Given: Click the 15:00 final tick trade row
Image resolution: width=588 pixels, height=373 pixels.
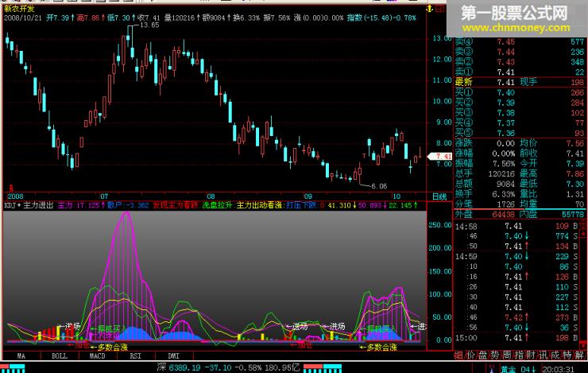Looking at the screenshot, I should (517, 338).
